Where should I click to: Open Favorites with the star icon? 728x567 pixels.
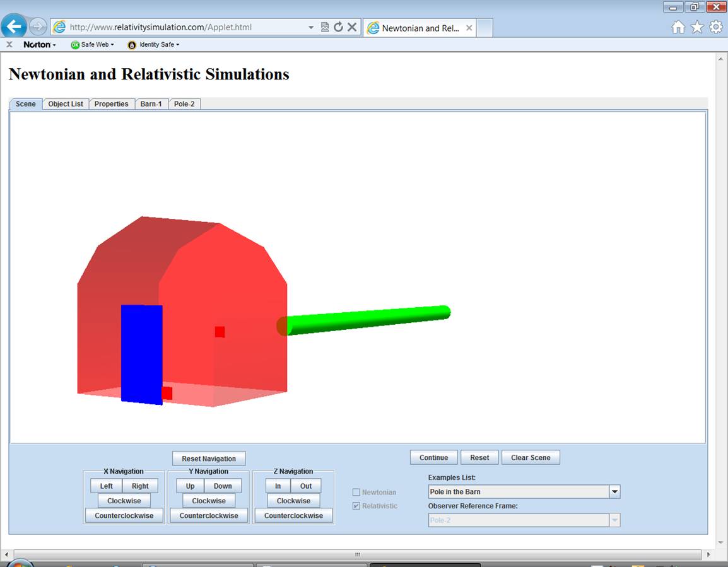pos(697,27)
